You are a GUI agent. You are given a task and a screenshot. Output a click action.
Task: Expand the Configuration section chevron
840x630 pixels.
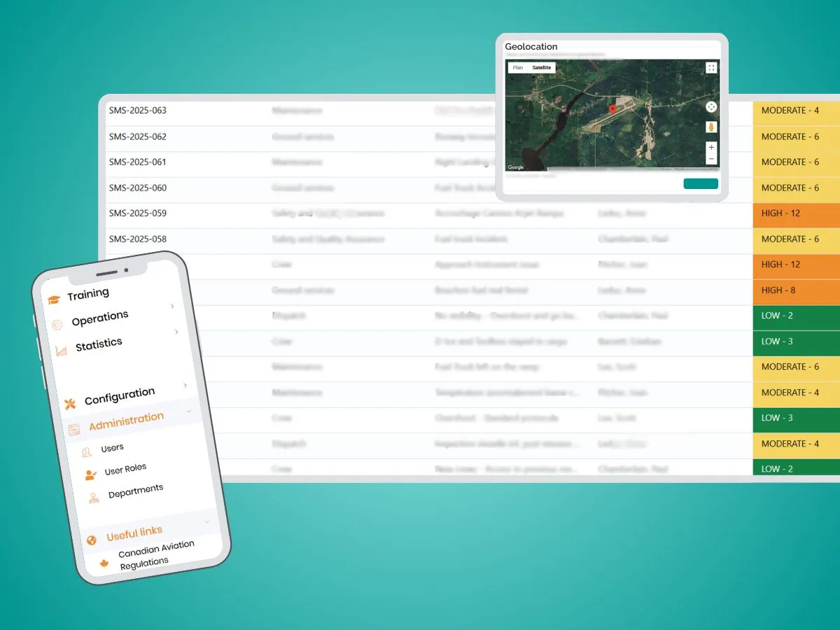click(x=185, y=385)
